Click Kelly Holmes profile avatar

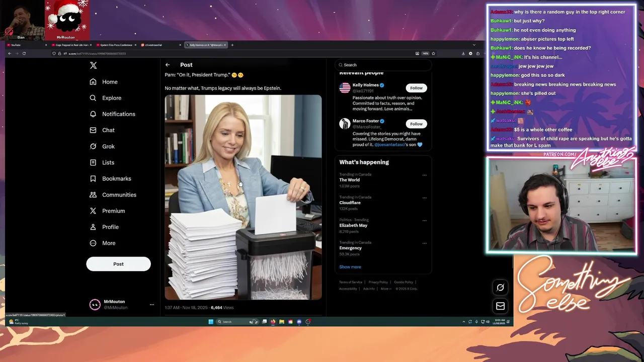click(x=345, y=88)
